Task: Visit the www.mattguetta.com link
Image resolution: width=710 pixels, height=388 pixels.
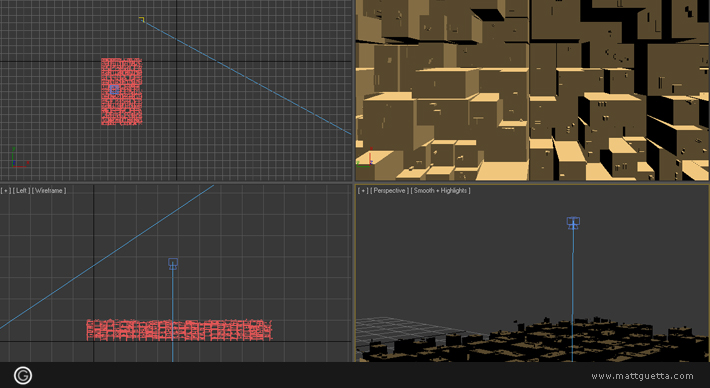Action: (x=642, y=376)
